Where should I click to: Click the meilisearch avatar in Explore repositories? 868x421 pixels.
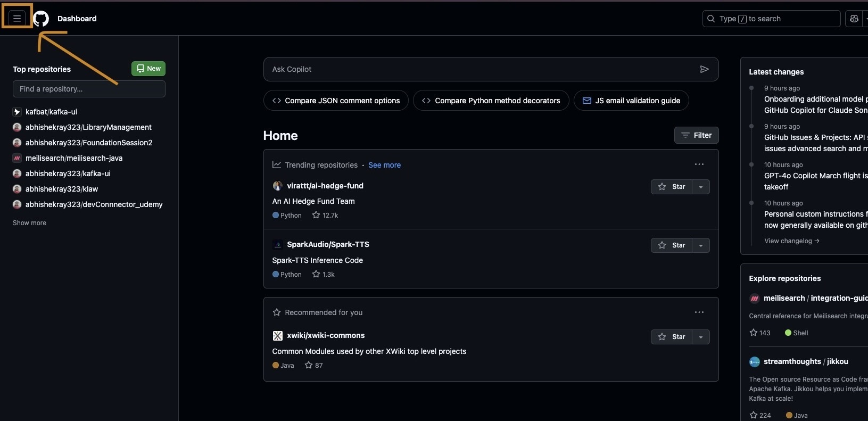(x=754, y=299)
